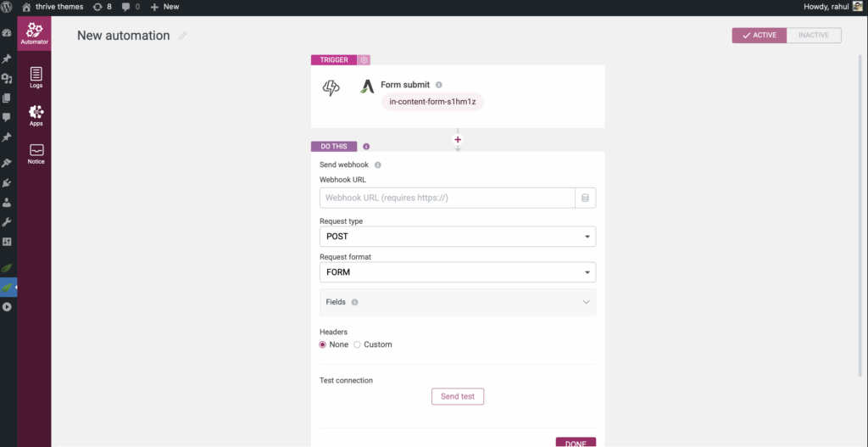Viewport: 868px width, 447px height.
Task: Switch automation to Inactive
Action: pyautogui.click(x=814, y=36)
